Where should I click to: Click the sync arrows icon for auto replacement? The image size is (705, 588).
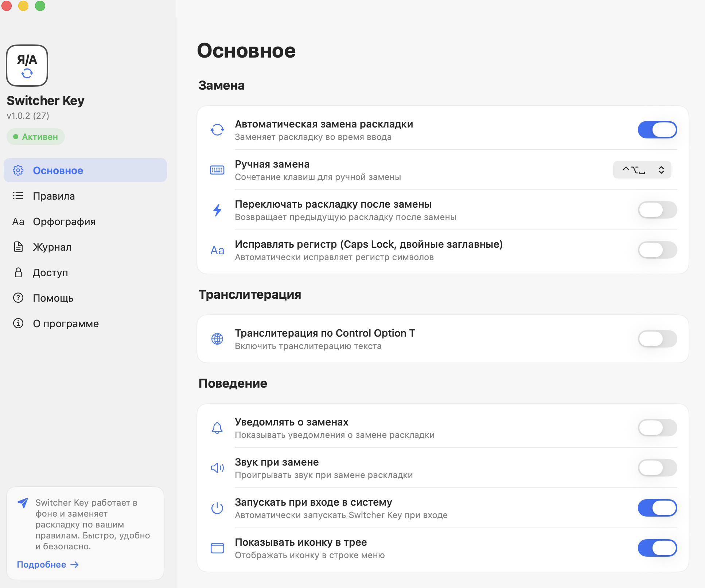(217, 130)
